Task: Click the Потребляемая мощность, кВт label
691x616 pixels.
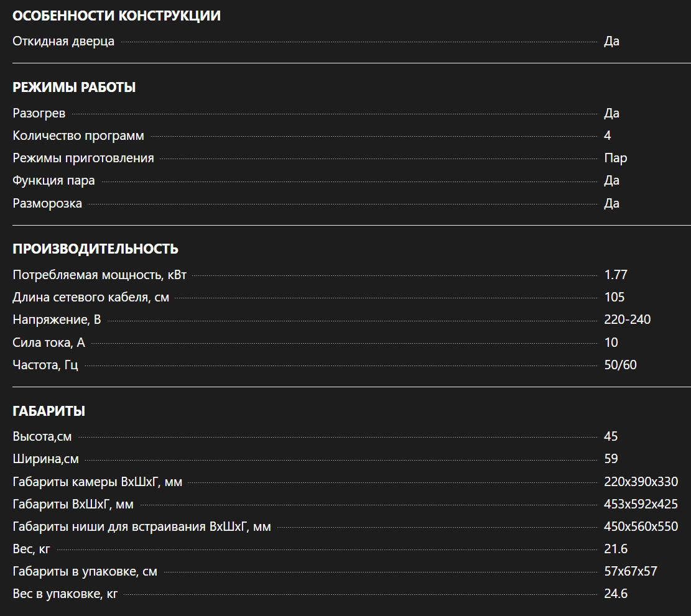Action: [x=100, y=275]
